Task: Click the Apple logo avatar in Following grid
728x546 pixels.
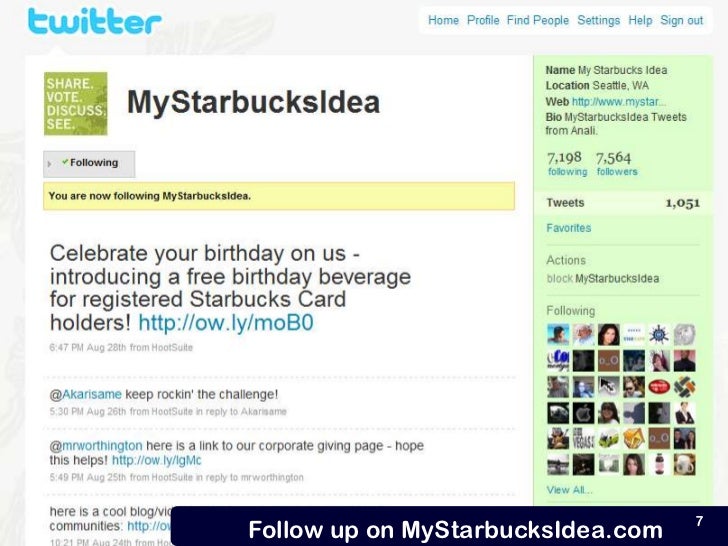Action: coord(583,413)
